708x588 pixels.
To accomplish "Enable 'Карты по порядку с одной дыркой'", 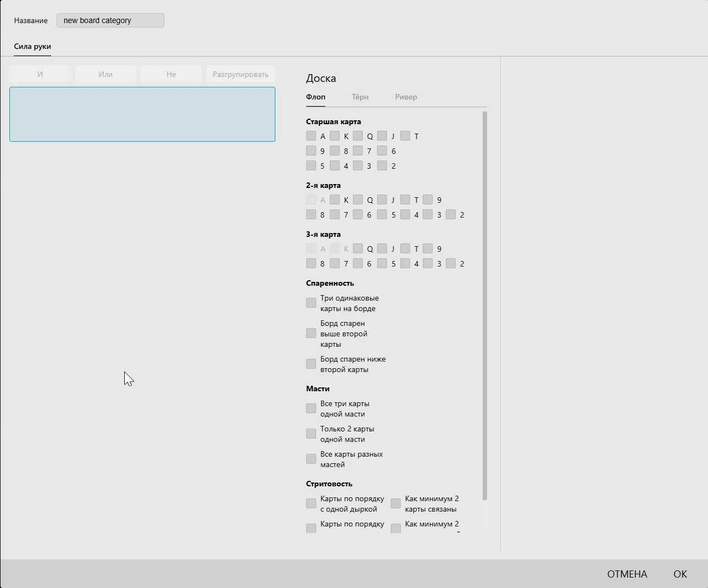I will (311, 503).
